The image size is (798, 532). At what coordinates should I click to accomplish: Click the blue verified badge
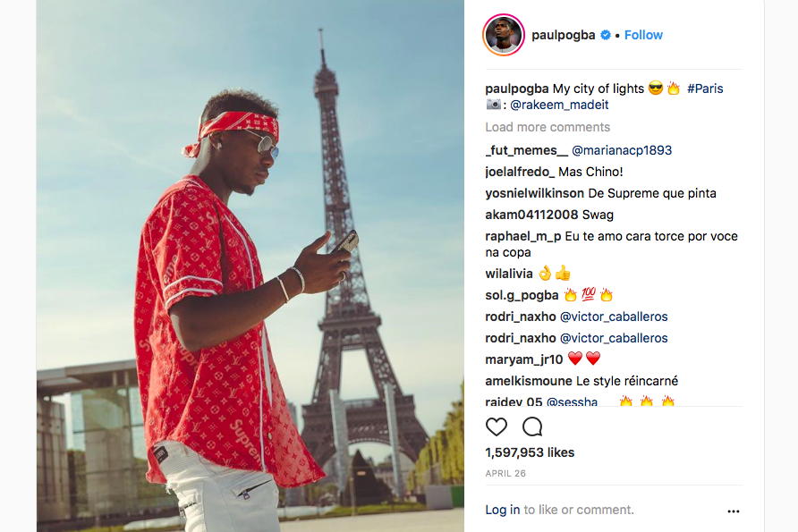click(605, 35)
